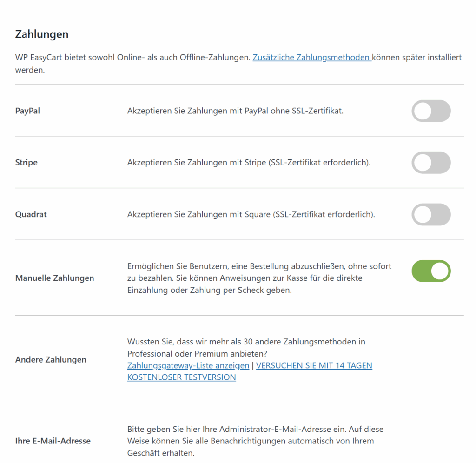Enable the PayPal payment toggle
Viewport: 476px width, 463px height.
coord(431,111)
